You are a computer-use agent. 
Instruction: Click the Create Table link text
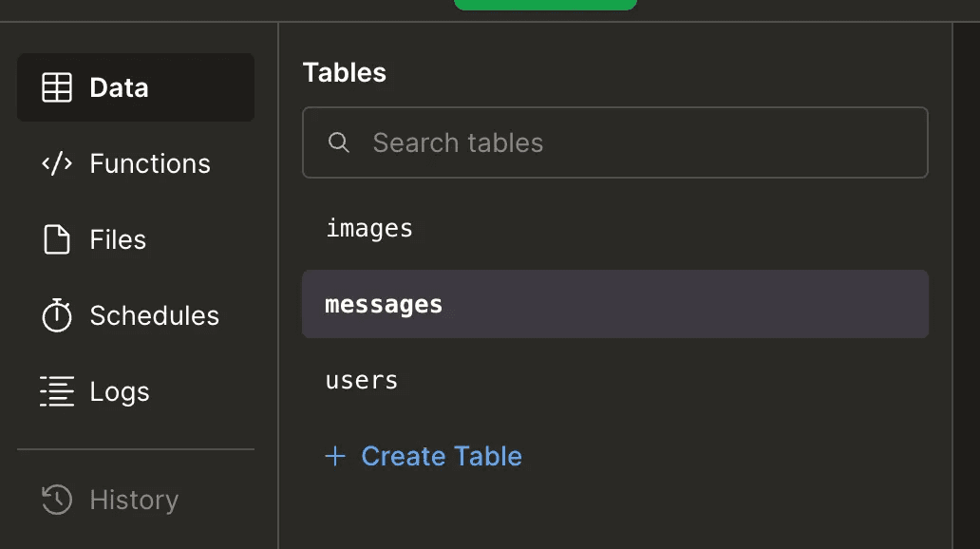pos(442,457)
